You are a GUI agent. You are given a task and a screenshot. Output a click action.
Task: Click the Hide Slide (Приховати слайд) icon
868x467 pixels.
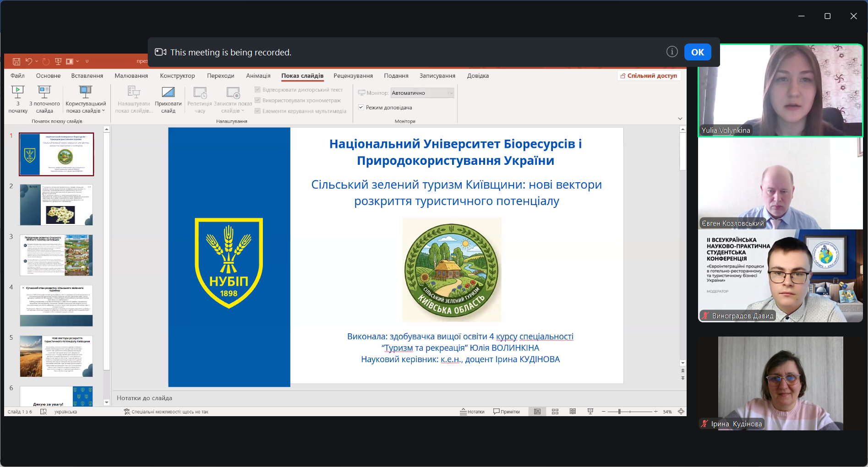point(168,92)
